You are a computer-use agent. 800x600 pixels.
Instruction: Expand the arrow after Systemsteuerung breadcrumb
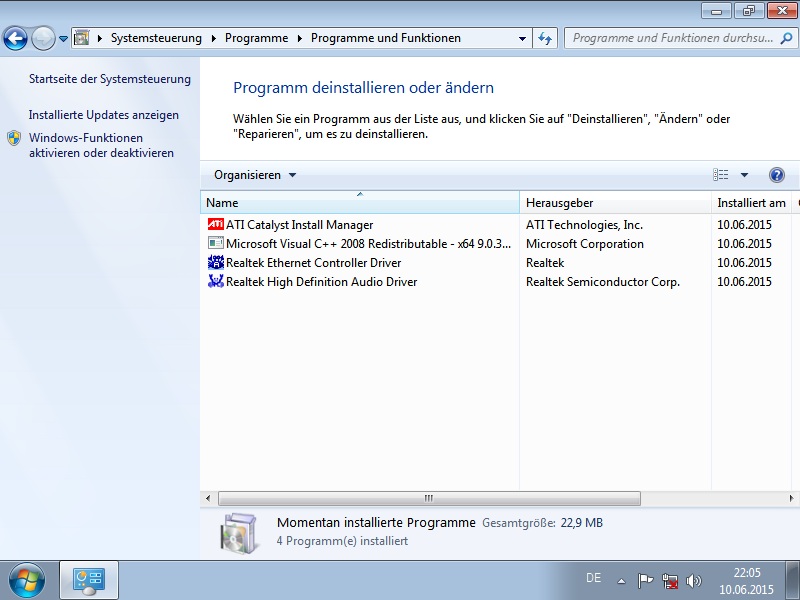pyautogui.click(x=213, y=38)
